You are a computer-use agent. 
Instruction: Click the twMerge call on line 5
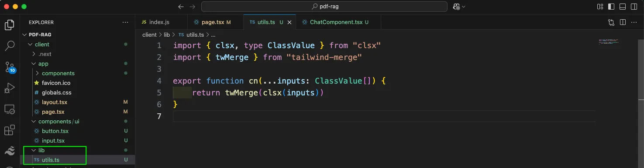point(242,93)
